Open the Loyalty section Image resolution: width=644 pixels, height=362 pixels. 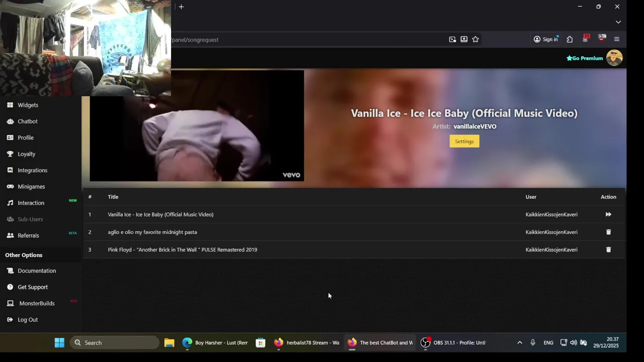coord(27,154)
